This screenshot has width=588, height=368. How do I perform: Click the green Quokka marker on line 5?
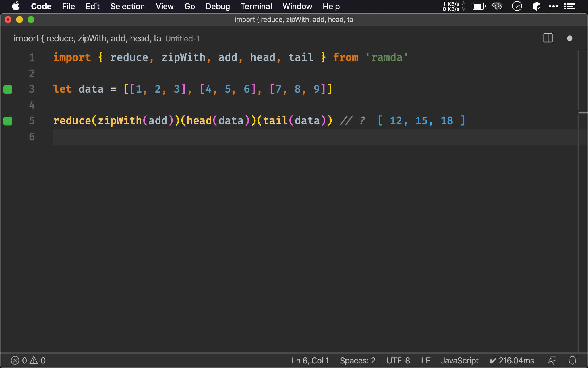pos(8,121)
